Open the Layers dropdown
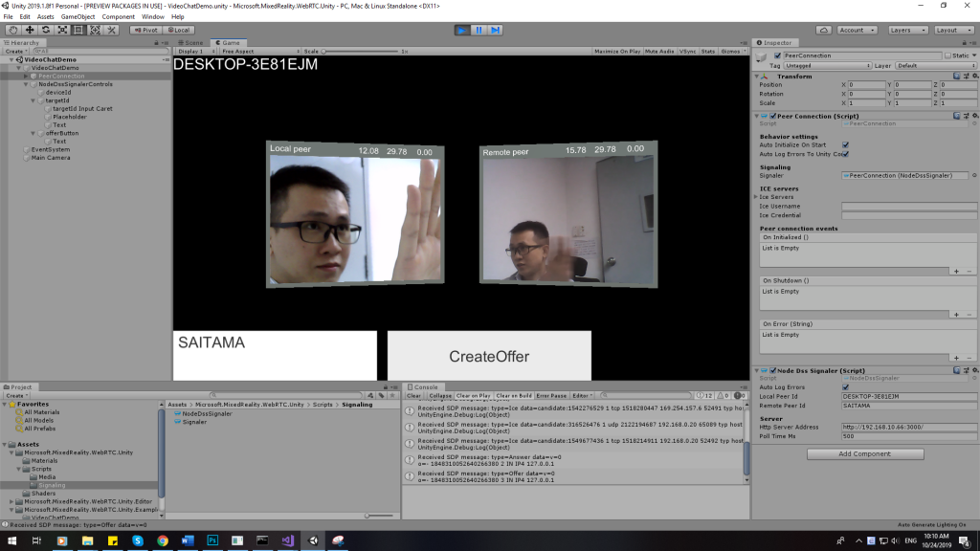The width and height of the screenshot is (980, 551). click(x=907, y=30)
